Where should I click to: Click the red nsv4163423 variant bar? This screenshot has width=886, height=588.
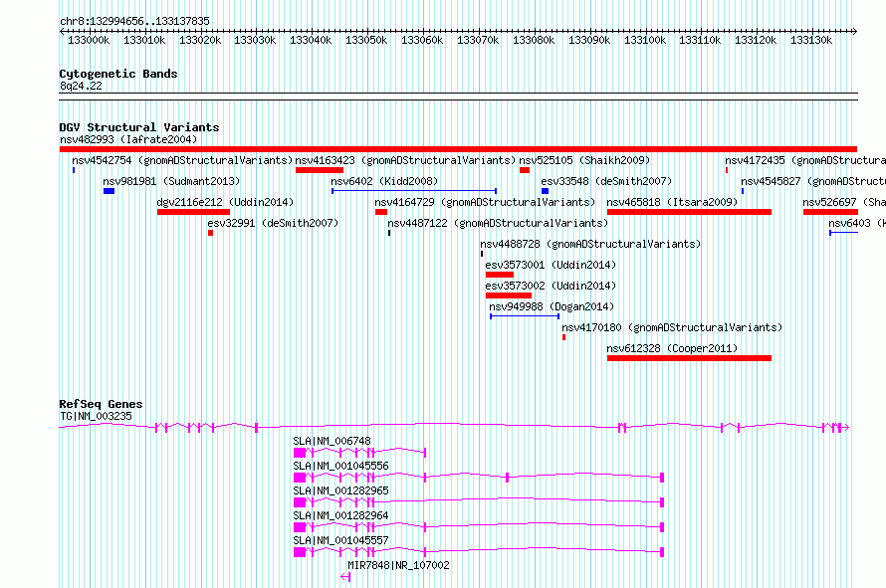tap(320, 170)
